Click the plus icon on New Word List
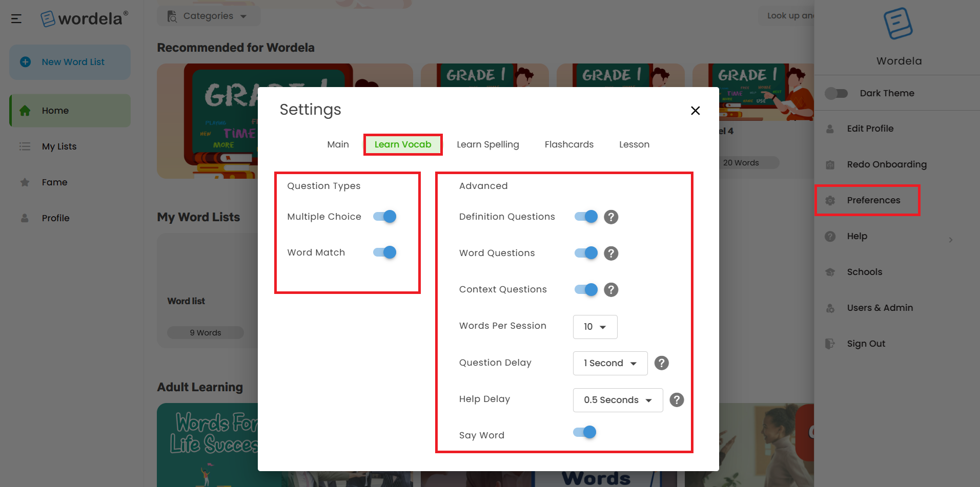Viewport: 980px width, 487px height. click(x=25, y=62)
